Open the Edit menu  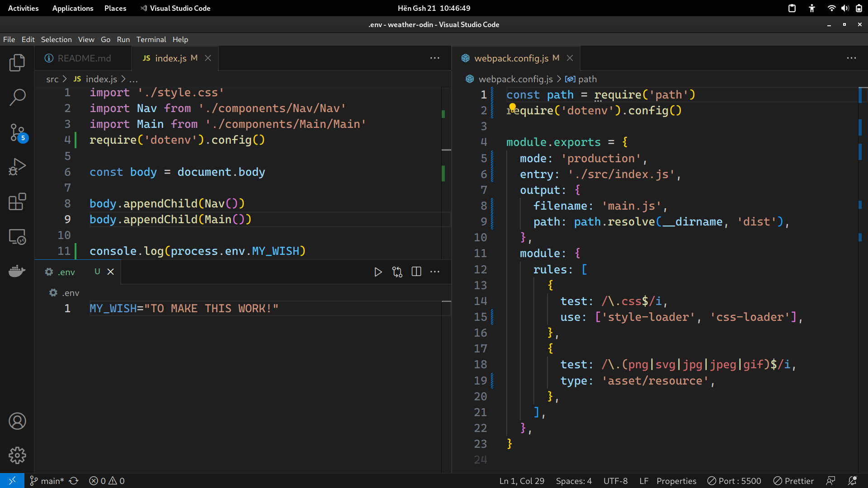28,39
